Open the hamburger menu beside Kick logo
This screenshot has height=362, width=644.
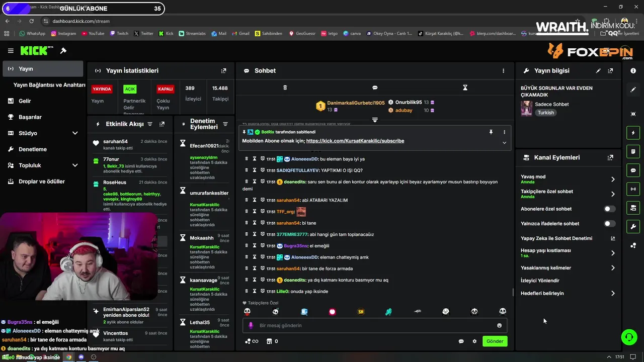click(x=11, y=51)
